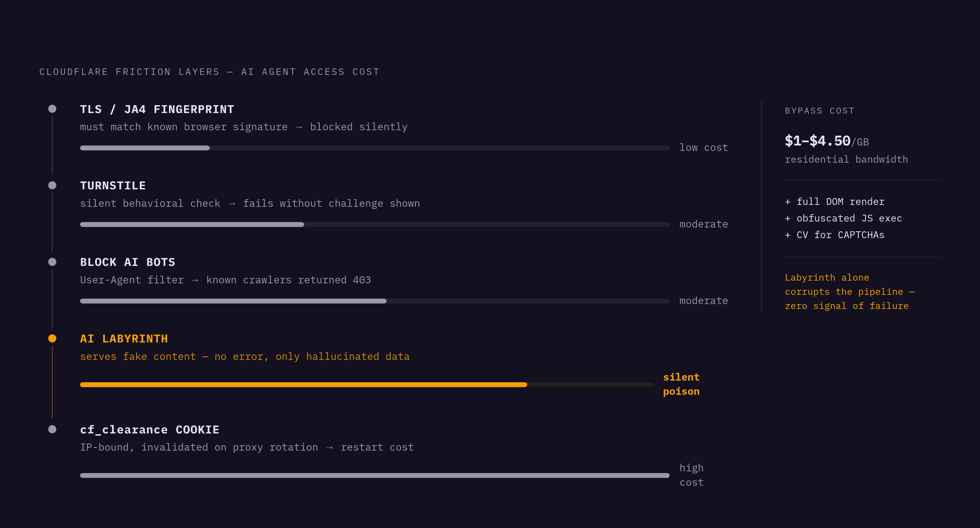This screenshot has height=528, width=980.
Task: Click the 'low cost' label
Action: coord(704,148)
